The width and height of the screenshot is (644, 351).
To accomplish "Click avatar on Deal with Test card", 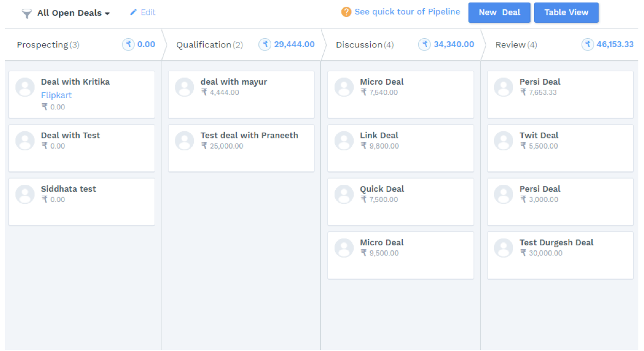I will coord(25,141).
